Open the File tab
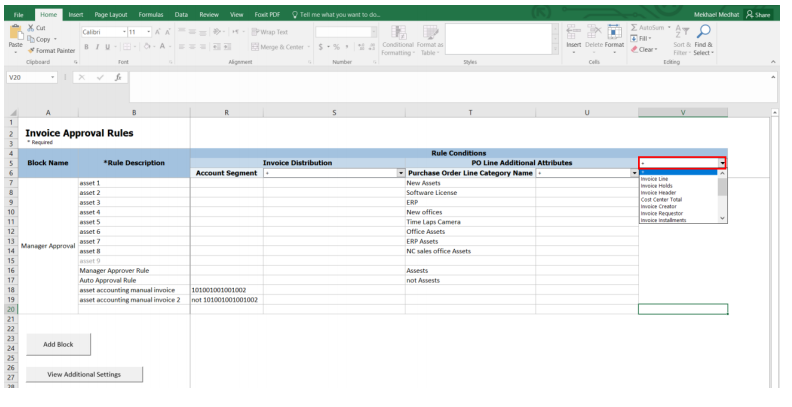Image resolution: width=792 pixels, height=407 pixels. click(x=19, y=15)
